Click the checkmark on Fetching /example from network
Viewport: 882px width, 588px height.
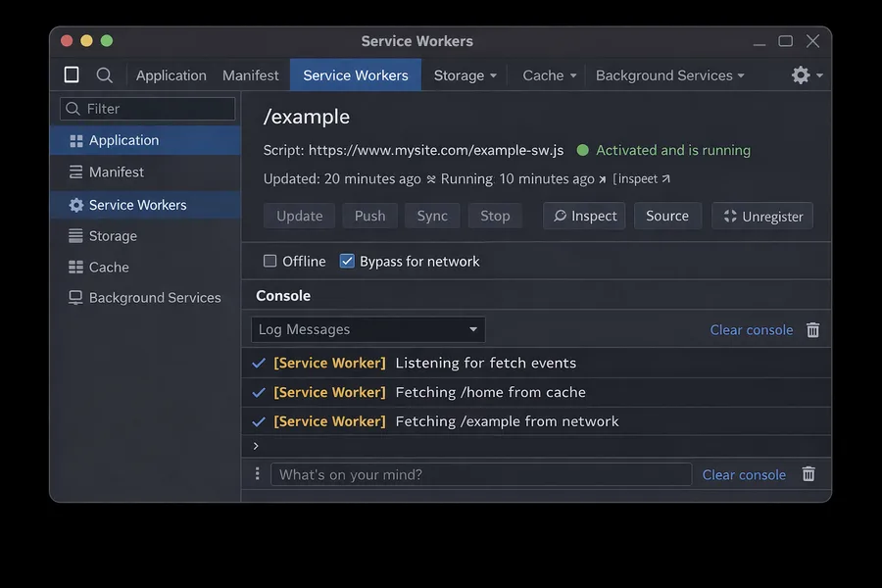click(259, 422)
